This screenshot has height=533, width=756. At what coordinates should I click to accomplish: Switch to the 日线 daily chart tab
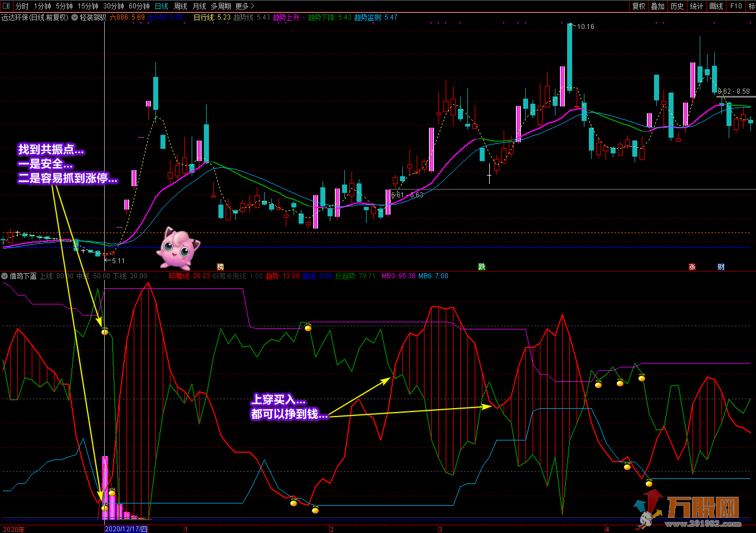click(x=162, y=6)
